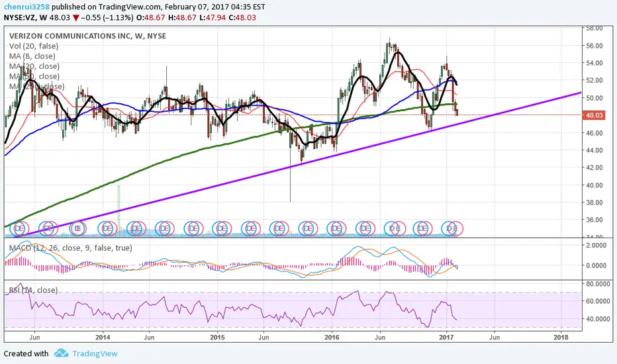Click the 50.00 price axis label
This screenshot has width=617, height=364.
(594, 98)
